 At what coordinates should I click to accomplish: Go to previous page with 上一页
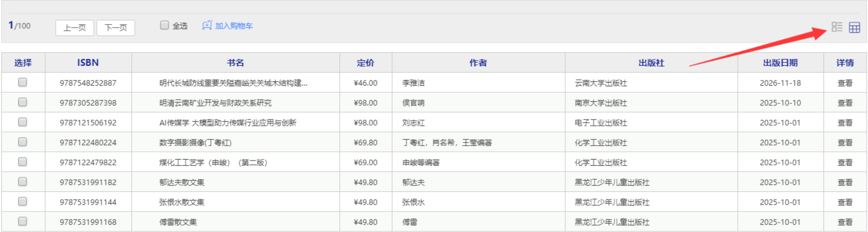pyautogui.click(x=74, y=27)
